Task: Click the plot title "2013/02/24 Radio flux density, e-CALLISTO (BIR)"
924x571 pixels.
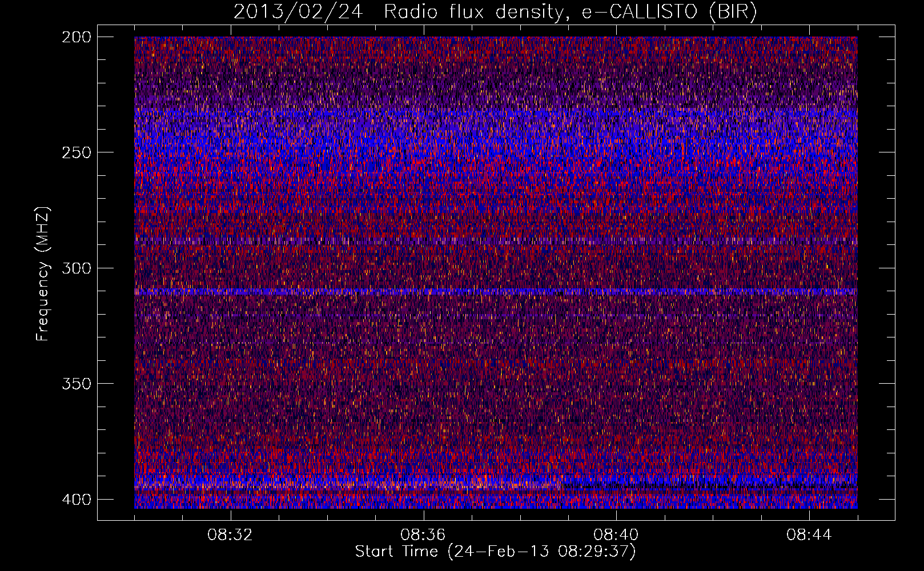Action: click(495, 12)
